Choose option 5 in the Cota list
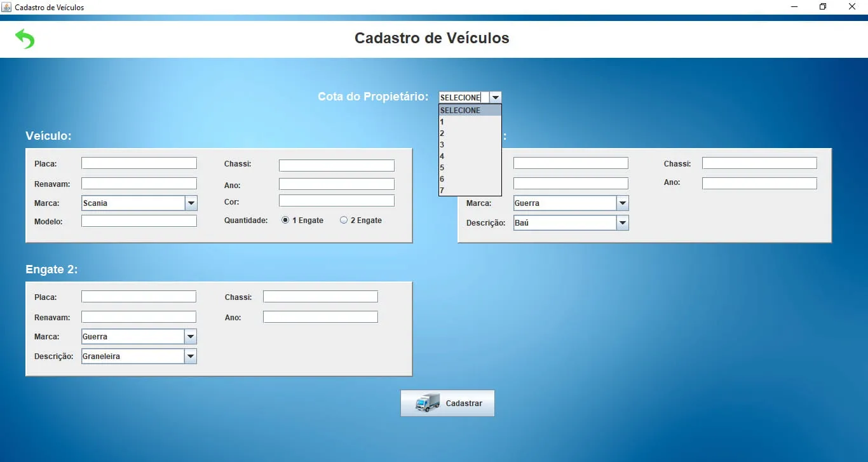The image size is (868, 462). (470, 168)
